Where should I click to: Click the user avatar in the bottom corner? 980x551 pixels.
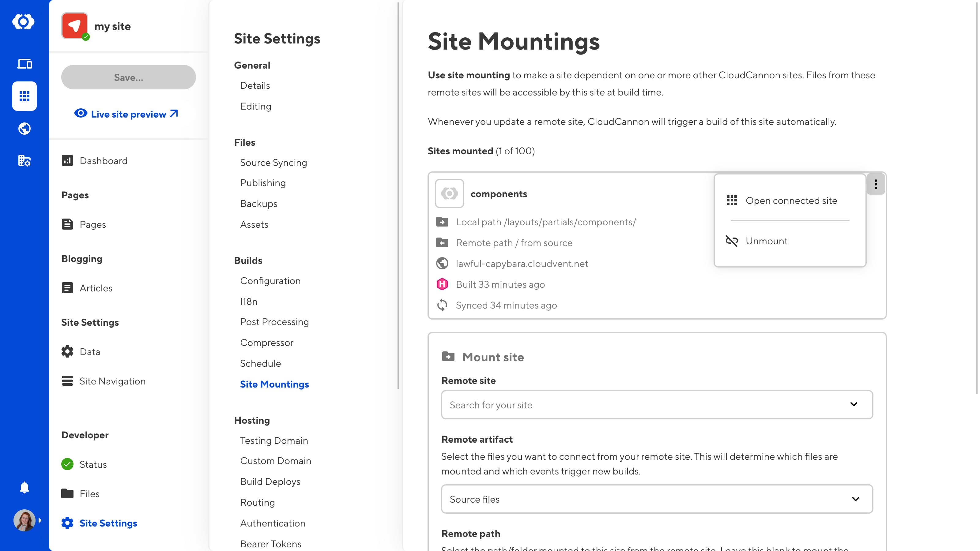pyautogui.click(x=24, y=520)
